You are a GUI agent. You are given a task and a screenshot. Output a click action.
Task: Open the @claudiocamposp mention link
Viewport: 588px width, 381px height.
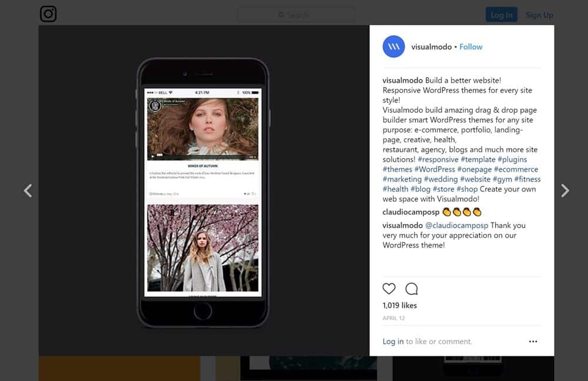456,225
